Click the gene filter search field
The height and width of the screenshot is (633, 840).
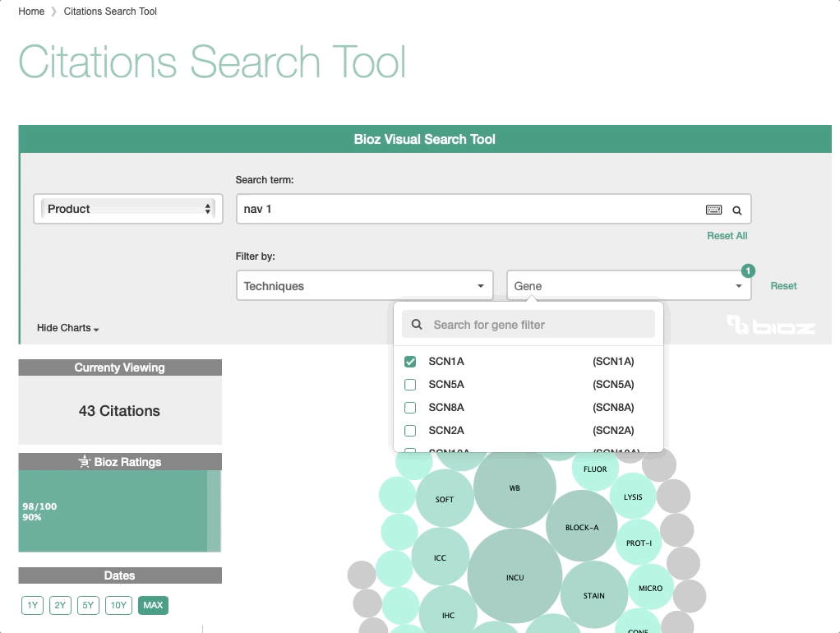[x=538, y=325]
